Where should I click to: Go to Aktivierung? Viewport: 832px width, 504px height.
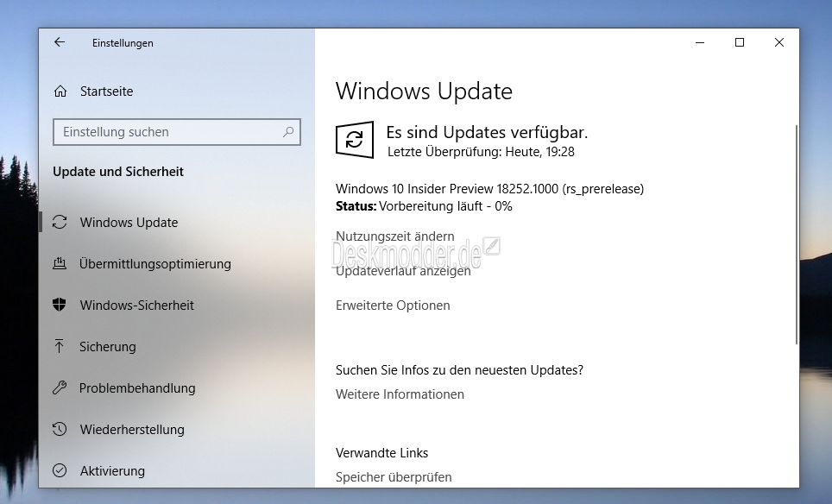click(112, 470)
